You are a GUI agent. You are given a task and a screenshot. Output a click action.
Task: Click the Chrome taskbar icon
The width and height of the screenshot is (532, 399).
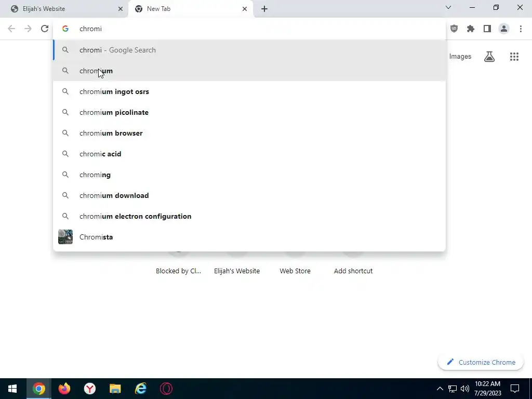point(38,389)
